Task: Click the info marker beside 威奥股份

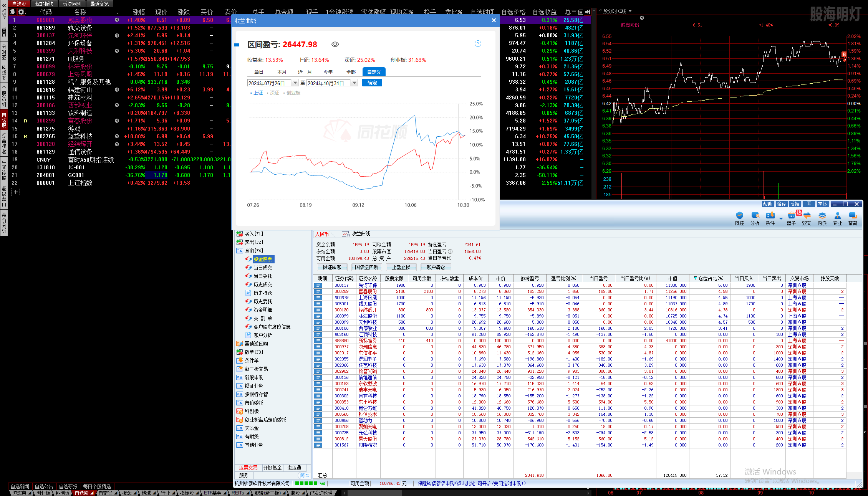Action: point(117,20)
